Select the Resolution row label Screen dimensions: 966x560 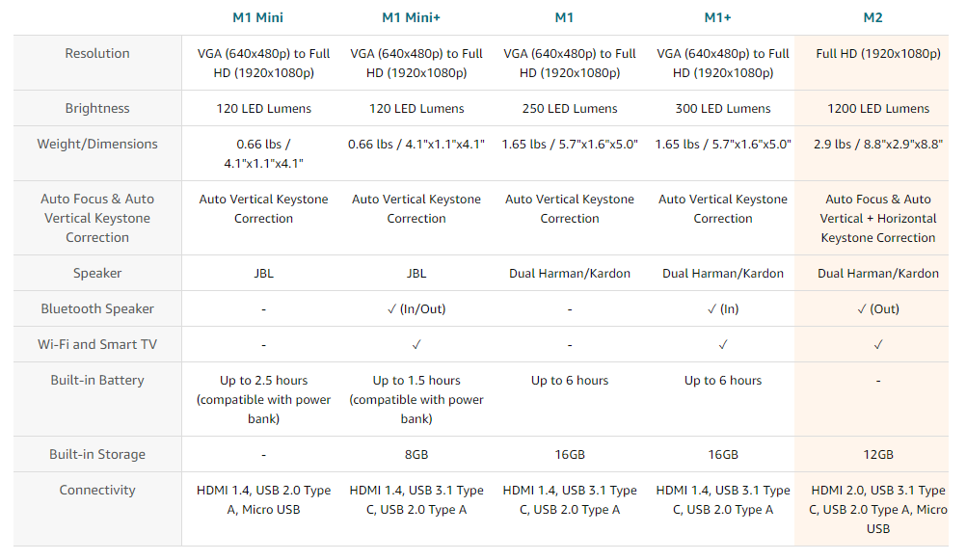97,54
